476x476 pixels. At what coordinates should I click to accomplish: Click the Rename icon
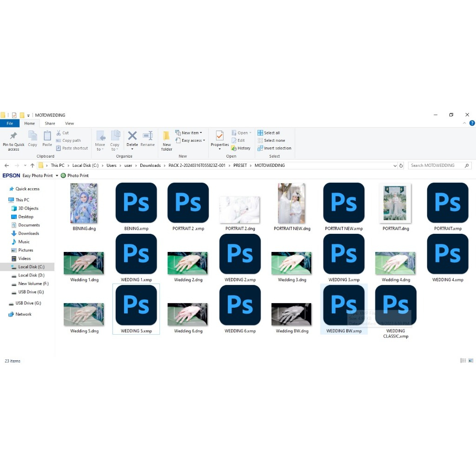click(148, 135)
